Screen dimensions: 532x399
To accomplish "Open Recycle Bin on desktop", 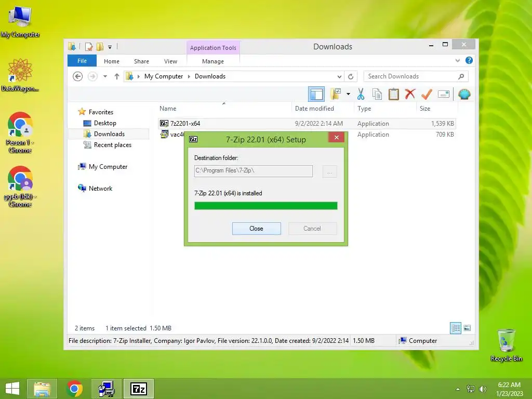I will (x=506, y=345).
